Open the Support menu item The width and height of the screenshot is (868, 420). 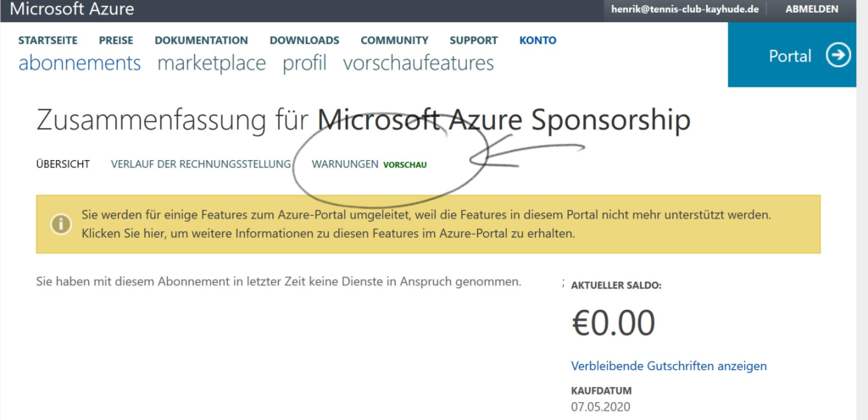pos(474,40)
